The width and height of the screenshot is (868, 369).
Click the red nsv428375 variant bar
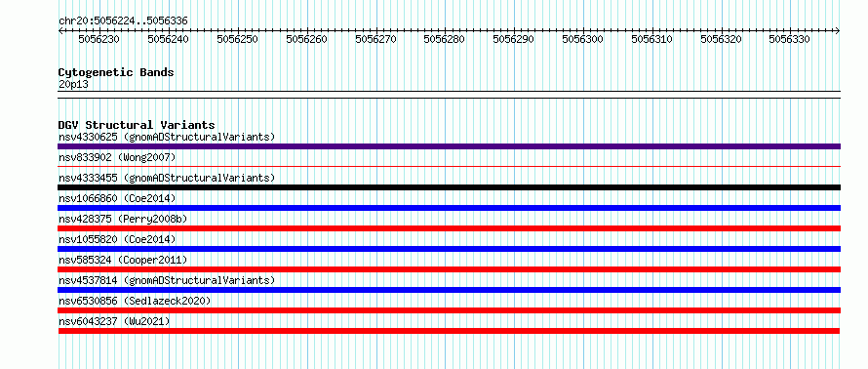(x=449, y=228)
